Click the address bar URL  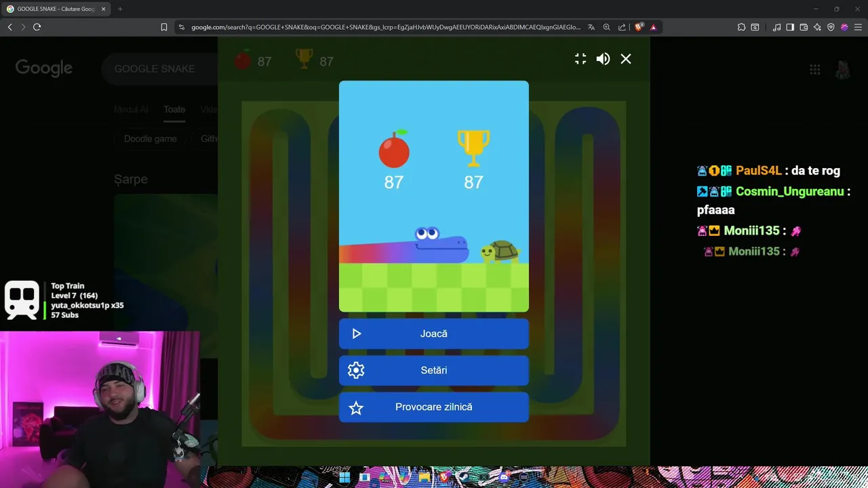(x=386, y=27)
